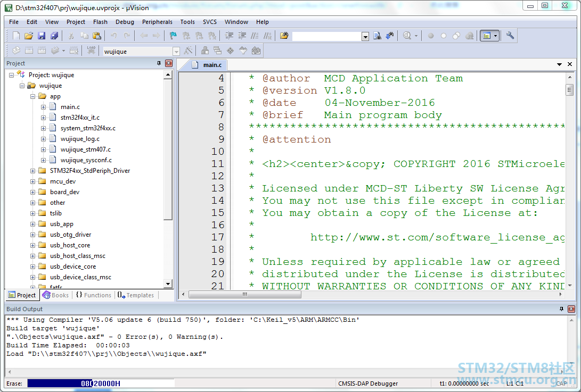Close the main.c editor tab

570,64
